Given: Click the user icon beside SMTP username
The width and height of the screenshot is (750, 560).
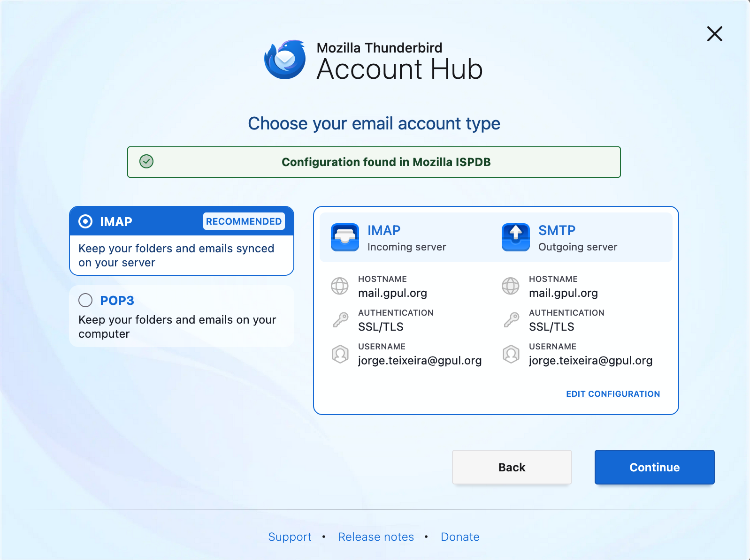Looking at the screenshot, I should (511, 354).
